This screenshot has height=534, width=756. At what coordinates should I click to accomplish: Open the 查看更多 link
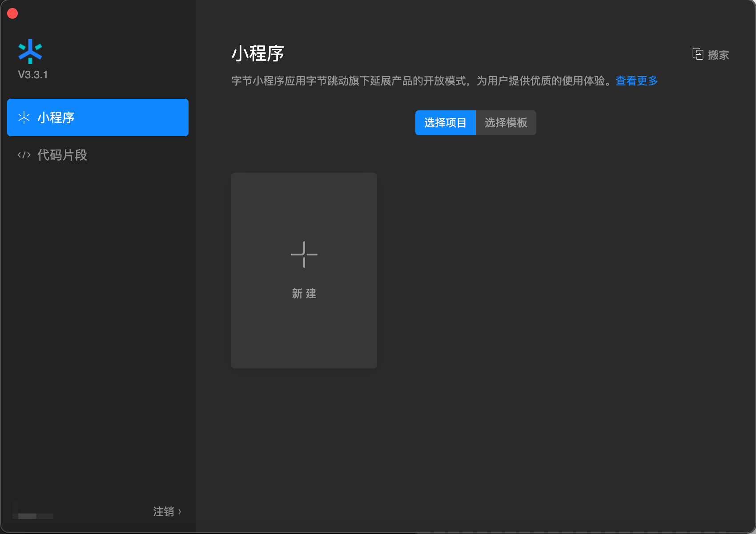tap(636, 81)
